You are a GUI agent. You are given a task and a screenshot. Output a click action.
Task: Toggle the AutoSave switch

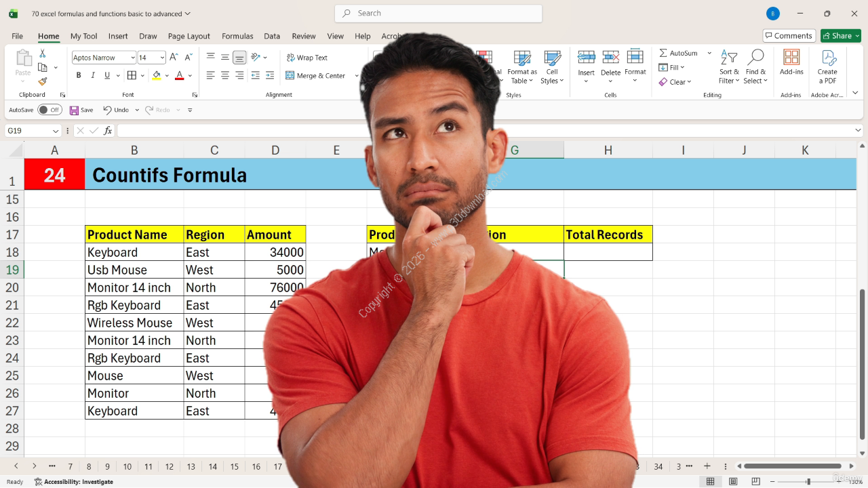click(49, 110)
